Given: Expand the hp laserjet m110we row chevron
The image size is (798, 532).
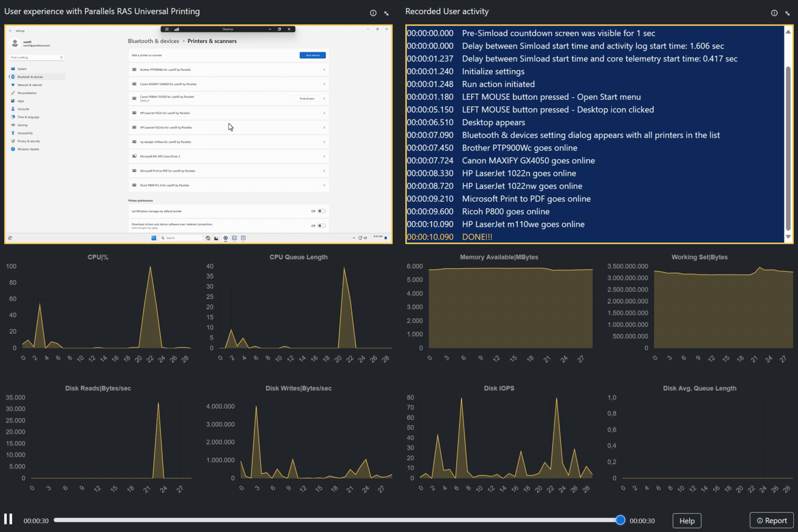Looking at the screenshot, I should [x=324, y=142].
